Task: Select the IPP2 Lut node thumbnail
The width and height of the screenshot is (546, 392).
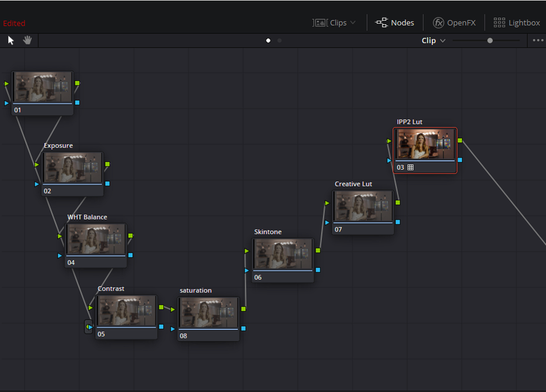Action: tap(425, 144)
